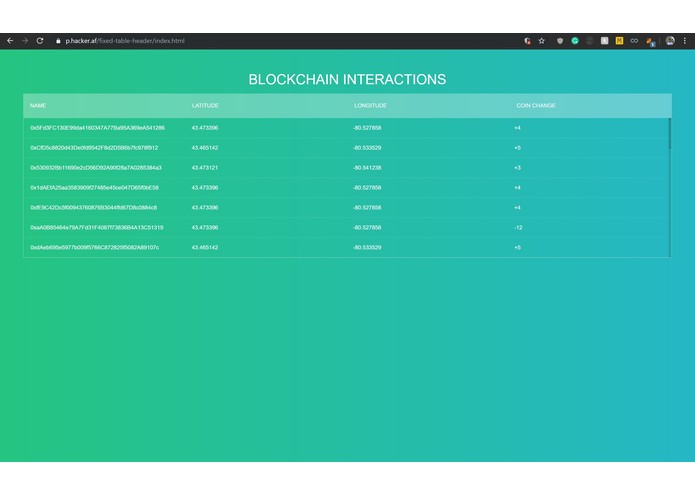Click the latitude in the 0xaA0B85 row
The image size is (695, 494).
(x=205, y=227)
